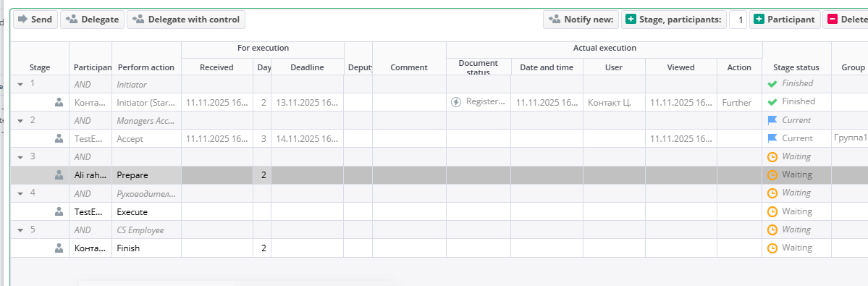Click the Registered document status icon
Viewport: 868px width, 286px height.
point(456,102)
